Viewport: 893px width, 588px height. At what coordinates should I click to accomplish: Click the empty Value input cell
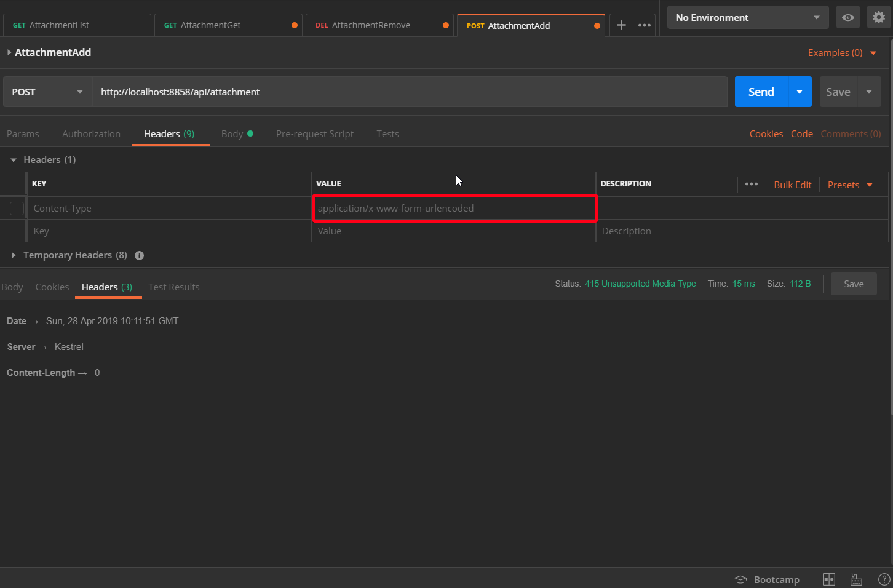[454, 231]
